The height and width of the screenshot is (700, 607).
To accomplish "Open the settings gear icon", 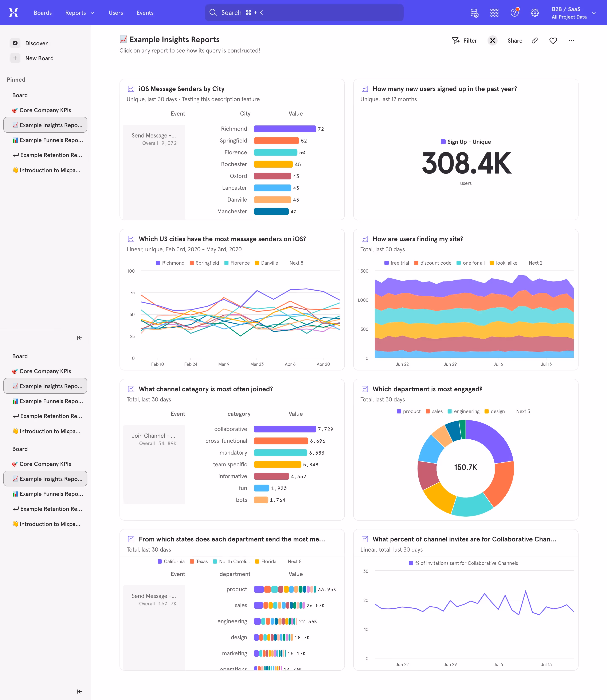I will click(535, 12).
